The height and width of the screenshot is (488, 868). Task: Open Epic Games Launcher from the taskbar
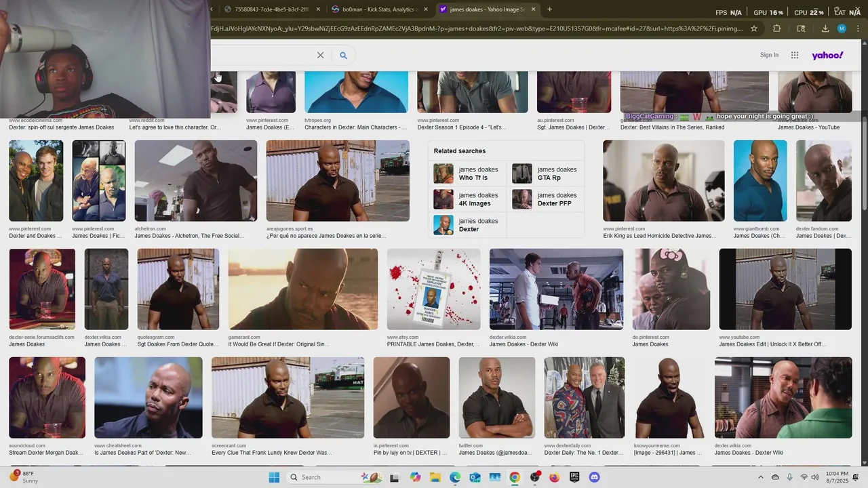coord(575,477)
